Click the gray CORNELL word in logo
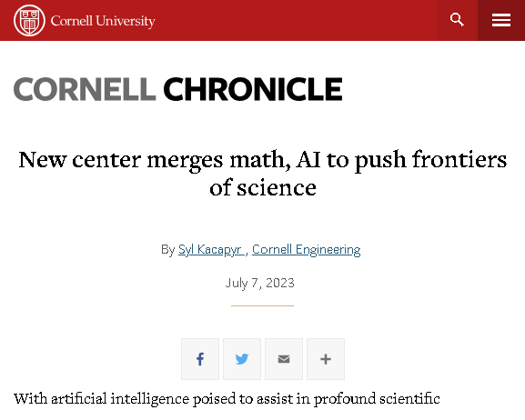The width and height of the screenshot is (525, 420). pyautogui.click(x=85, y=89)
